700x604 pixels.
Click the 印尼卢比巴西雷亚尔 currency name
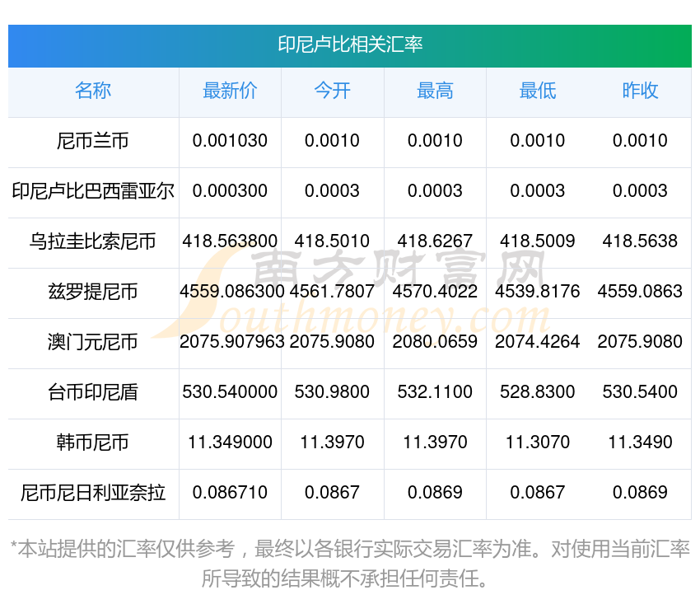(93, 191)
